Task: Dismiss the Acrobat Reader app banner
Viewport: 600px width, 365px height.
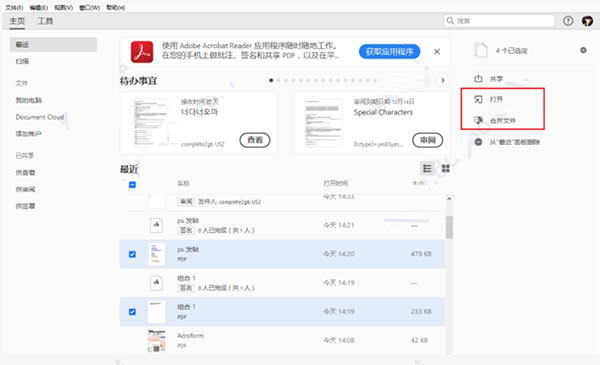Action: pyautogui.click(x=437, y=51)
